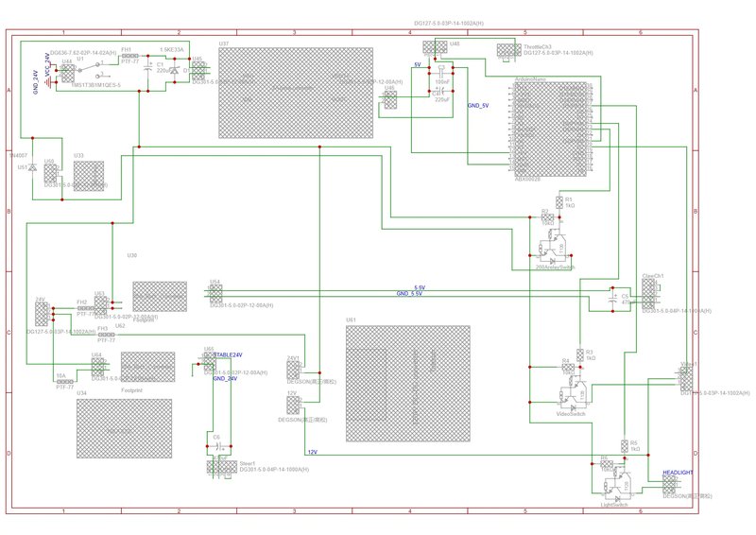Select the FH3 fuse holder
This screenshot has width=756, height=535.
(x=106, y=335)
